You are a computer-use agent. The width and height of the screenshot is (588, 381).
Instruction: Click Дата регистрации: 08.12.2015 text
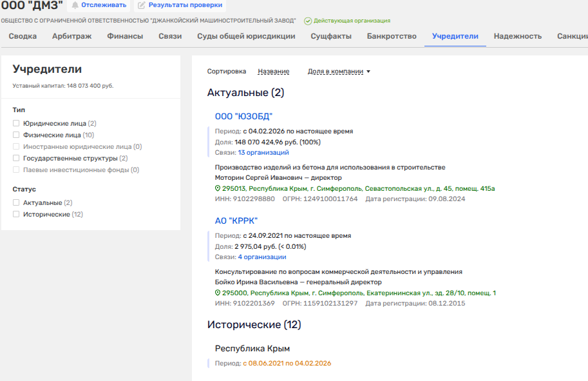(x=415, y=303)
